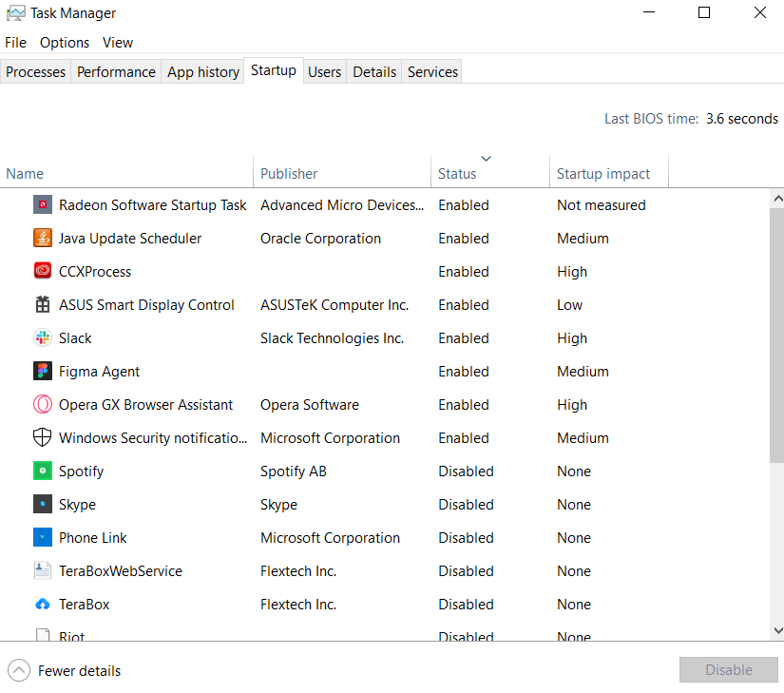Select the TeraBoxWebService icon
The width and height of the screenshot is (784, 693).
pyautogui.click(x=43, y=570)
